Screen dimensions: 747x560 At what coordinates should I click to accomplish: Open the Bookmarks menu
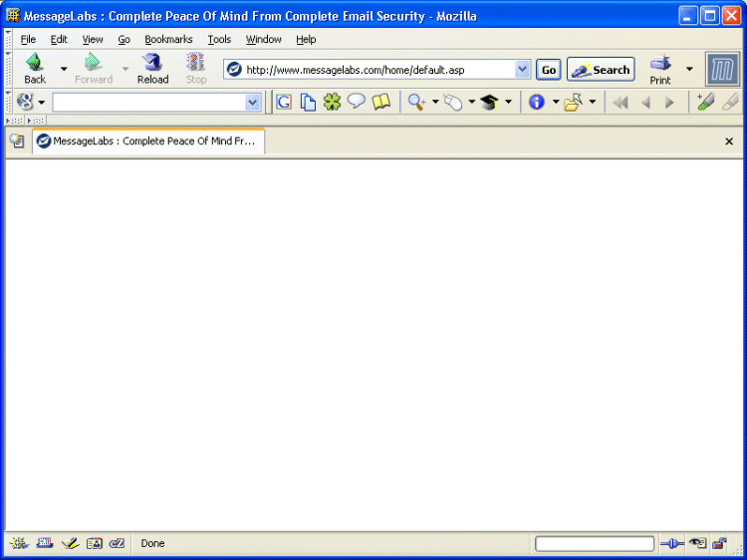coord(168,39)
